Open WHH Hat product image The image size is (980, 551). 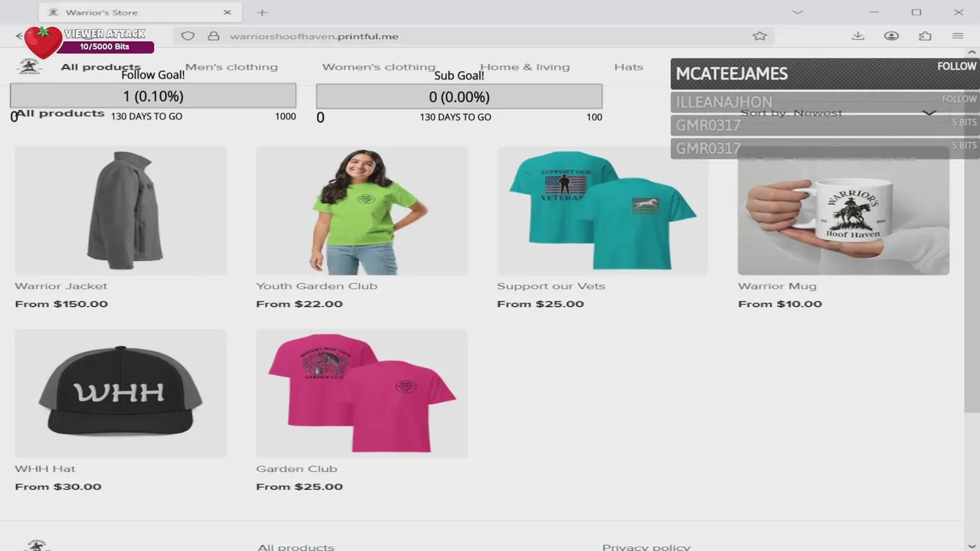(x=121, y=393)
